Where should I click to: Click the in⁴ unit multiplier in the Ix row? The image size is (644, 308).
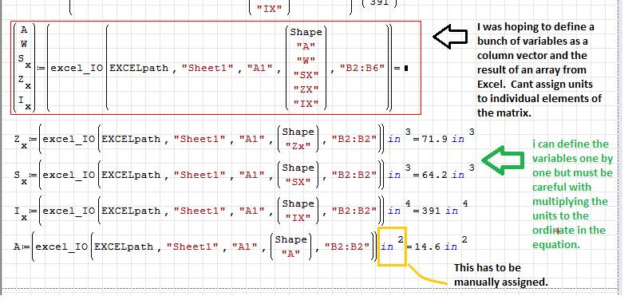coord(399,209)
